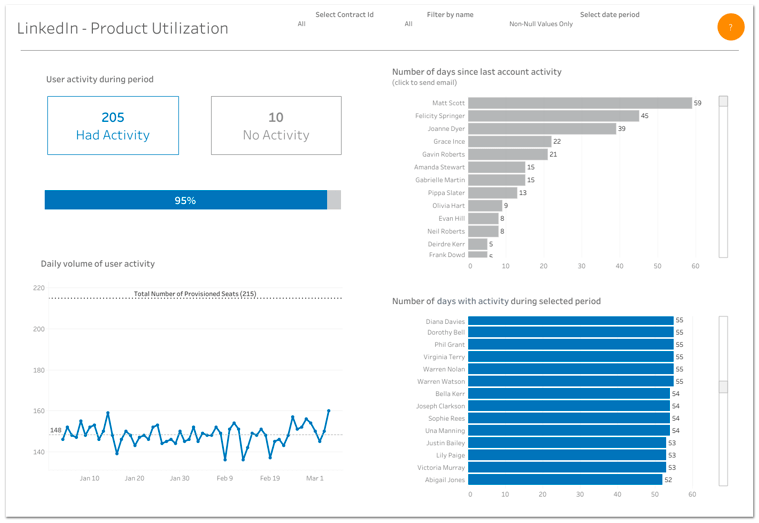The image size is (759, 523).
Task: Click the Mar 1 axis label
Action: (315, 478)
